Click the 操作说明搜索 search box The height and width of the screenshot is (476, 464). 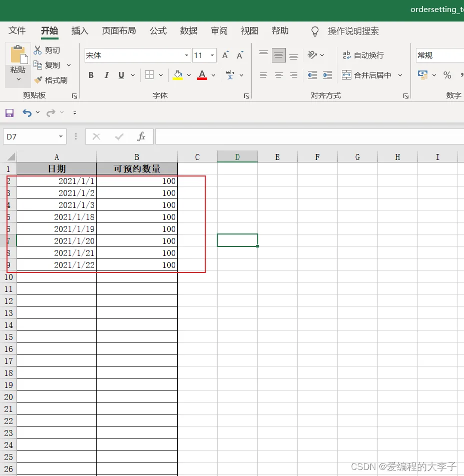[x=353, y=31]
